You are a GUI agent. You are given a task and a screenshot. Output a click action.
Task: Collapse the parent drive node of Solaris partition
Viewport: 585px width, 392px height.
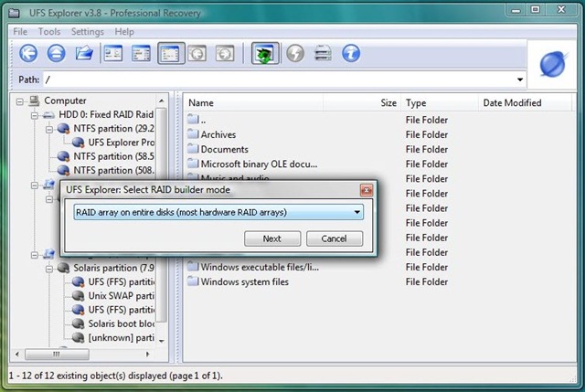coord(35,255)
